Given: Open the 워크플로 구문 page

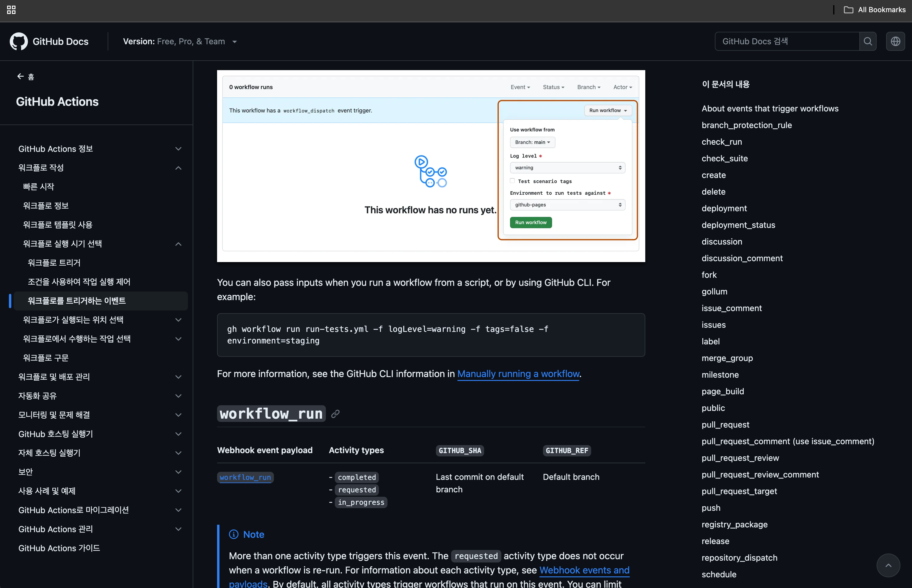Looking at the screenshot, I should click(46, 358).
